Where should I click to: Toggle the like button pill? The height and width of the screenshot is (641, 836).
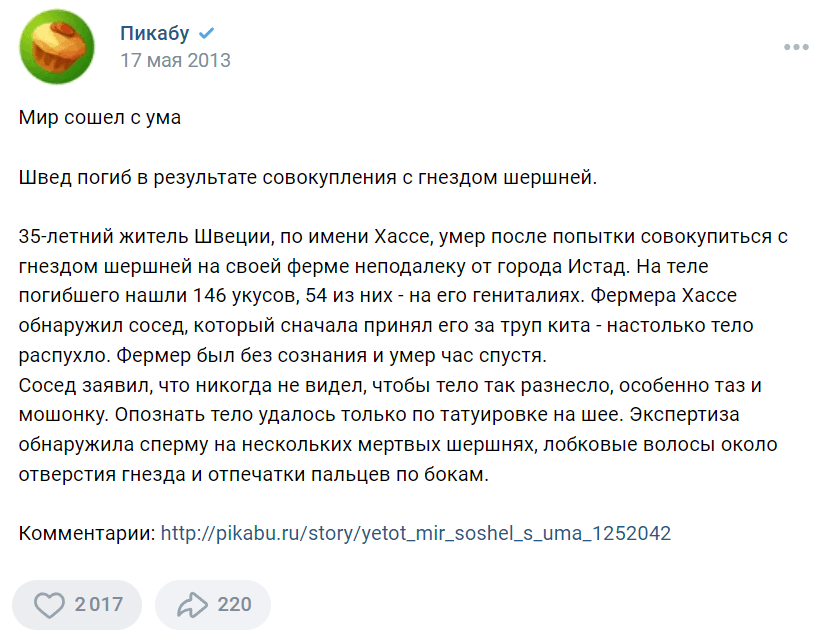click(77, 605)
